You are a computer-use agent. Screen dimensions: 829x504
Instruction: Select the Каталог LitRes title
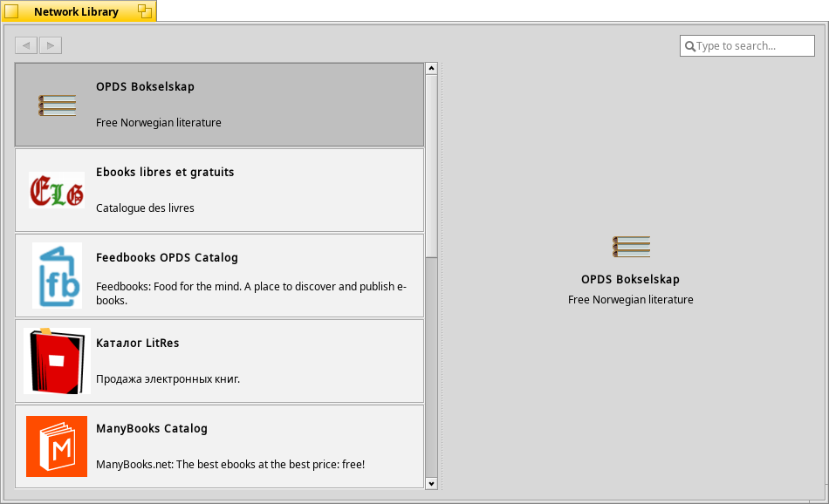click(x=138, y=344)
